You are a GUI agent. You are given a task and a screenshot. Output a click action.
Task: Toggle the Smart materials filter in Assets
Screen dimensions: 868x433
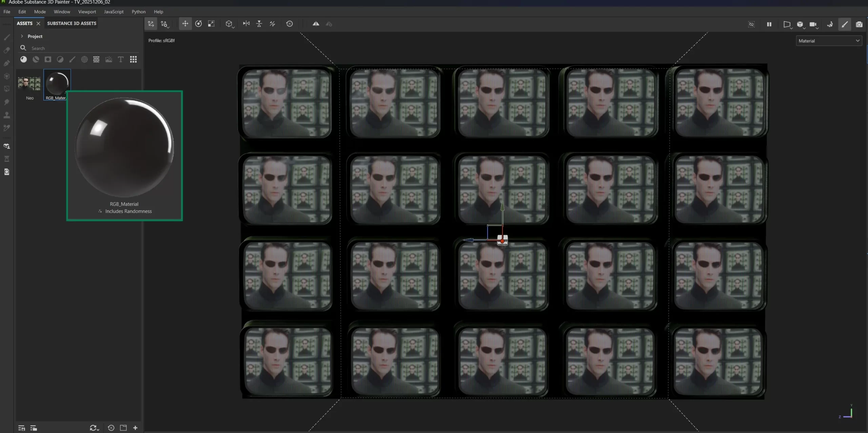(x=36, y=59)
